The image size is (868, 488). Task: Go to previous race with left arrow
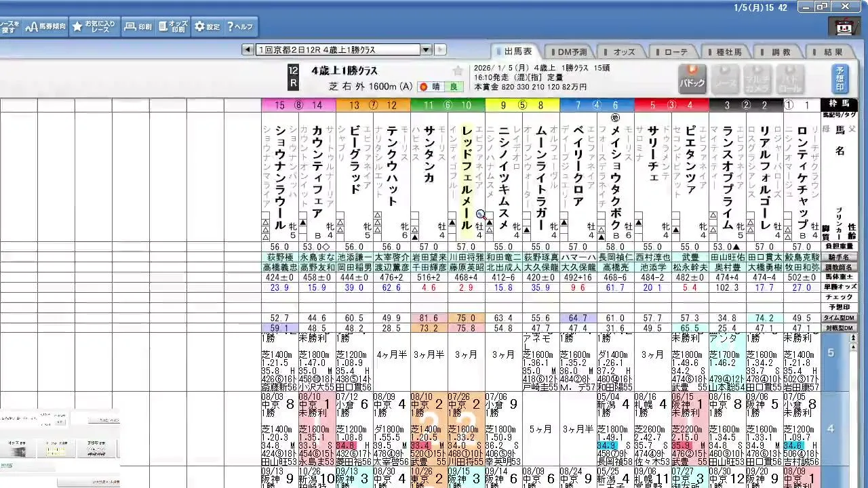click(249, 49)
